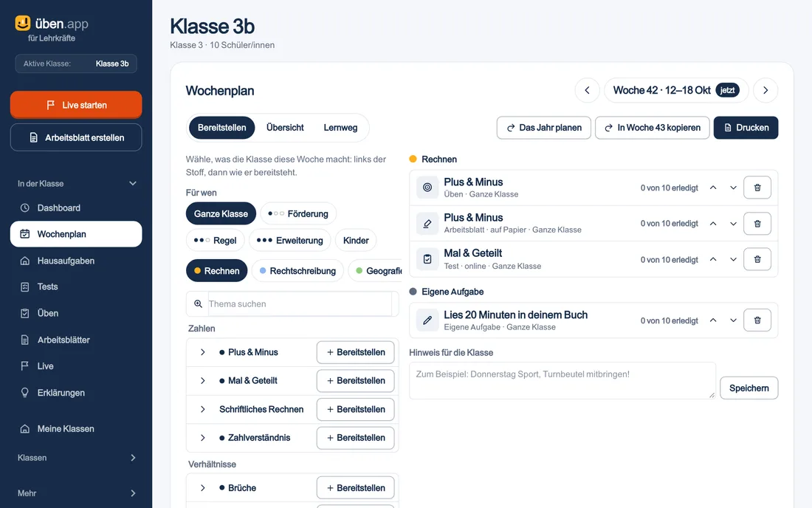Select the Erweiterung group chip
812x508 pixels.
coord(290,240)
